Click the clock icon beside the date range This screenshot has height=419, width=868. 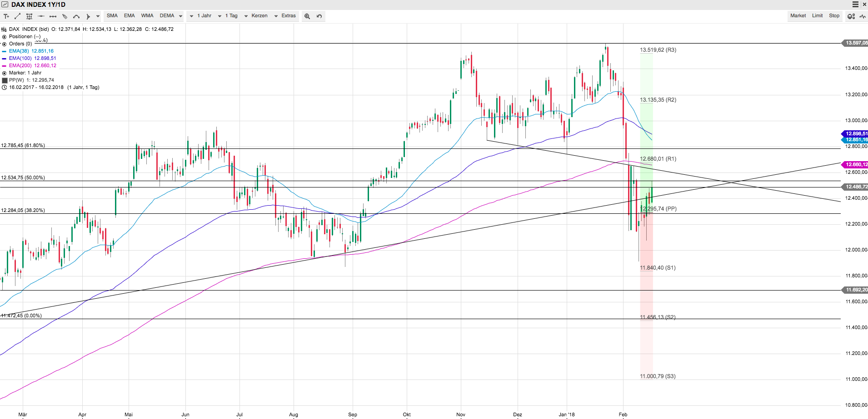point(5,87)
